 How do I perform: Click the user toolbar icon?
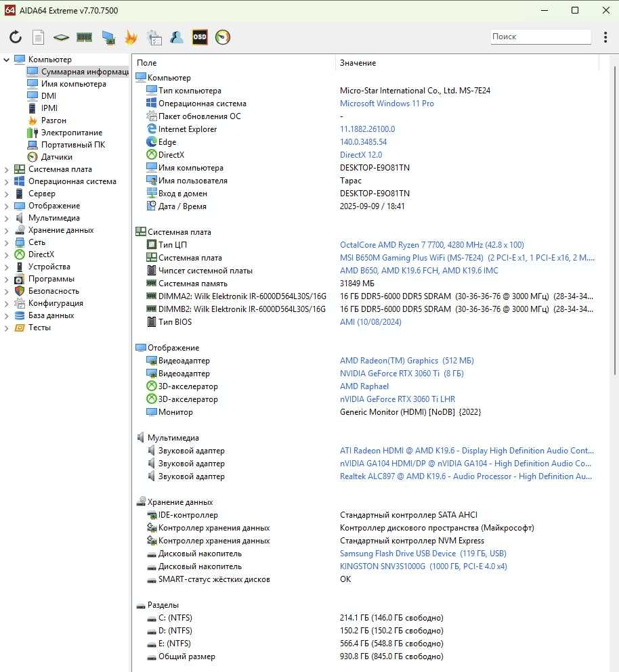pos(176,37)
